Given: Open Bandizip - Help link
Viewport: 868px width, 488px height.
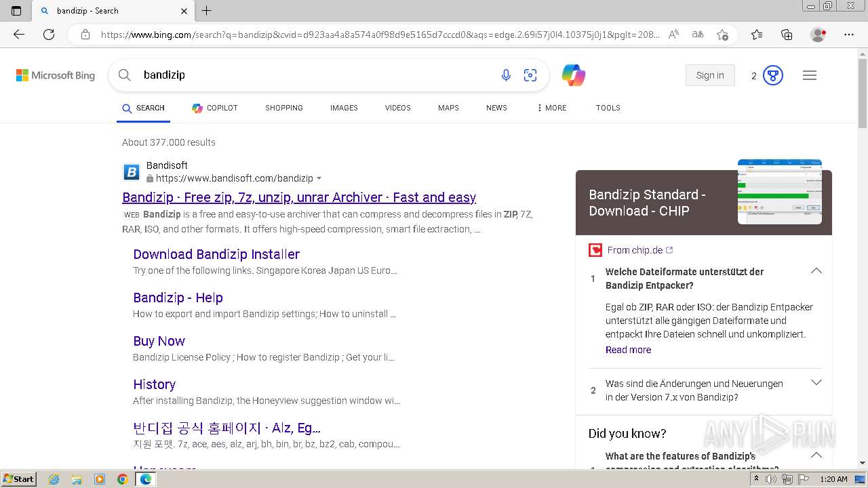Looking at the screenshot, I should 178,298.
